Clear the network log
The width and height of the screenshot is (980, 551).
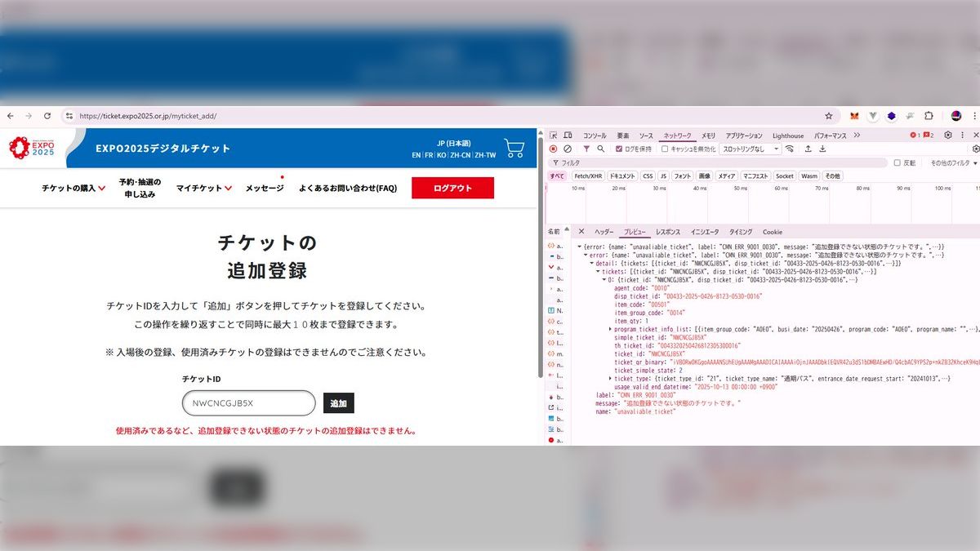click(x=568, y=149)
